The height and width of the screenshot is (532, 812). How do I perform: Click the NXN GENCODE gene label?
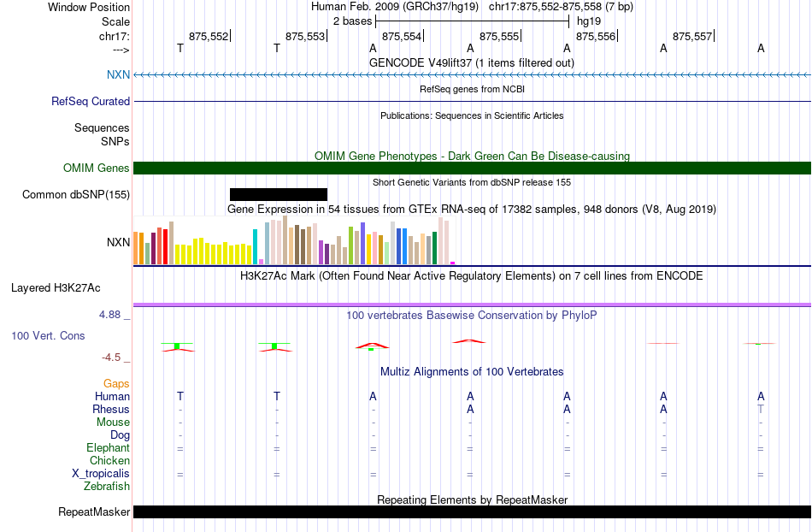pyautogui.click(x=118, y=74)
